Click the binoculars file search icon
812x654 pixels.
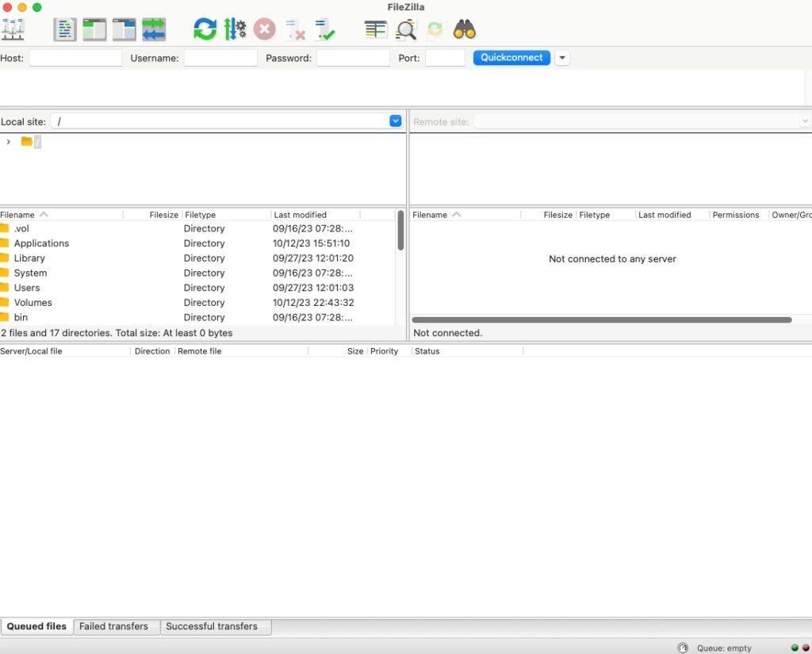[x=465, y=29]
